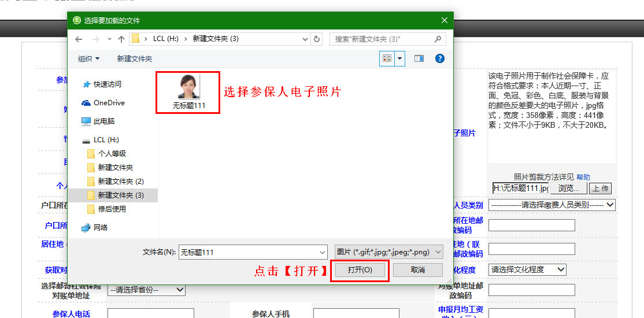This screenshot has height=318, width=644.
Task: Open the 个人等级 folder
Action: click(112, 154)
